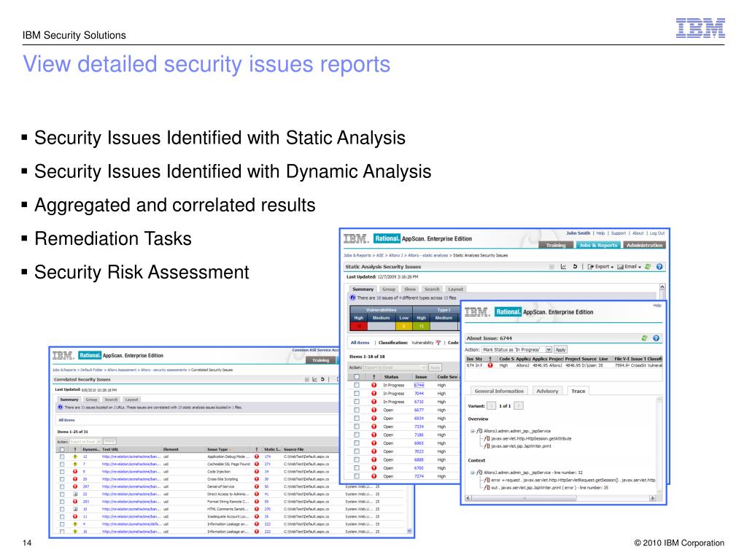Click the Support link in Static Analysis window header
747x560 pixels.
619,233
